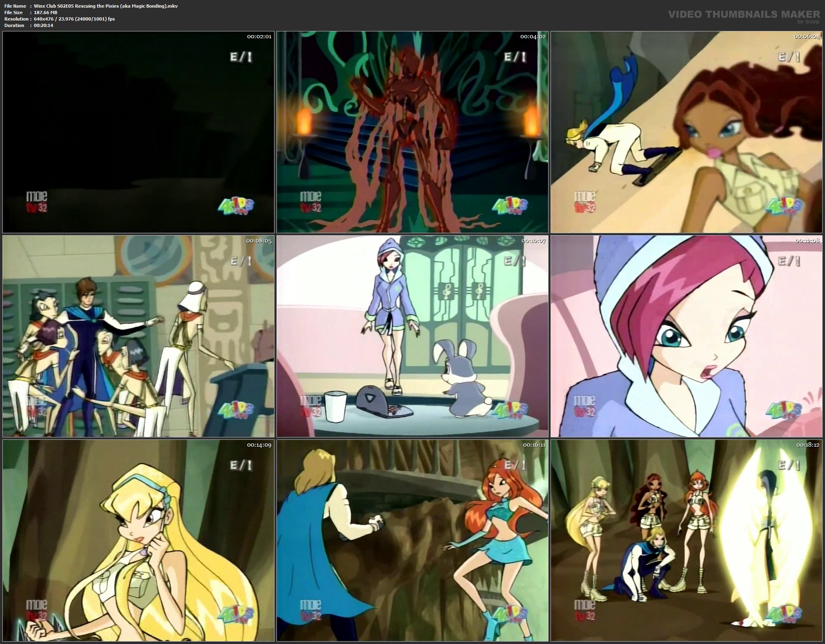Click the 00:02:01 timestamp label
Screen dimensions: 825x644
click(259, 37)
